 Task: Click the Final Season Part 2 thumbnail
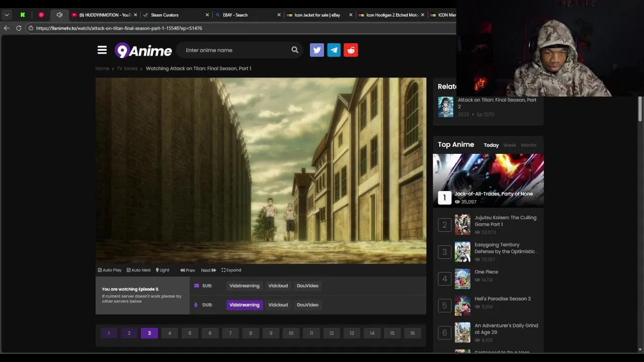pyautogui.click(x=446, y=107)
